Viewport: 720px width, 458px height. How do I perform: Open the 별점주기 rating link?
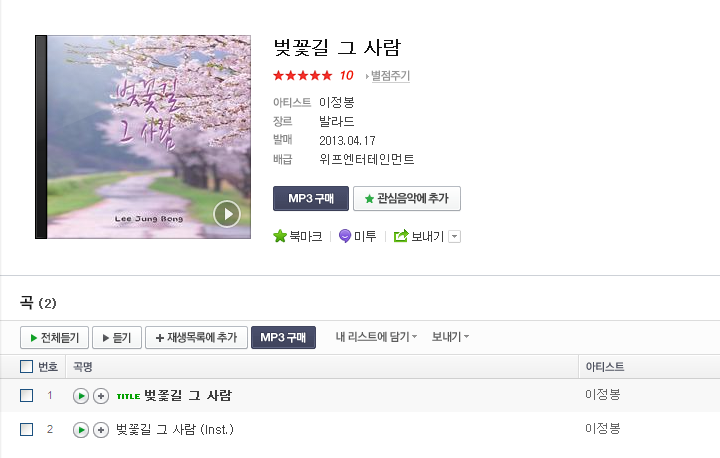[390, 76]
